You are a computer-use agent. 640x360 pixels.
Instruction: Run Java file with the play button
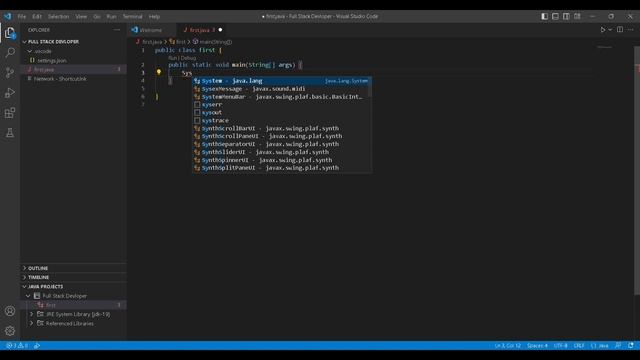coord(602,30)
